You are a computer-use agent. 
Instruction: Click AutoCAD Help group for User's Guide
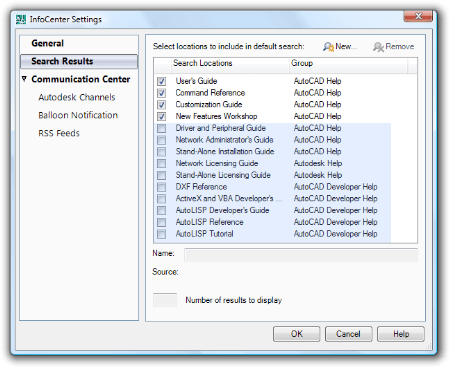click(x=317, y=81)
